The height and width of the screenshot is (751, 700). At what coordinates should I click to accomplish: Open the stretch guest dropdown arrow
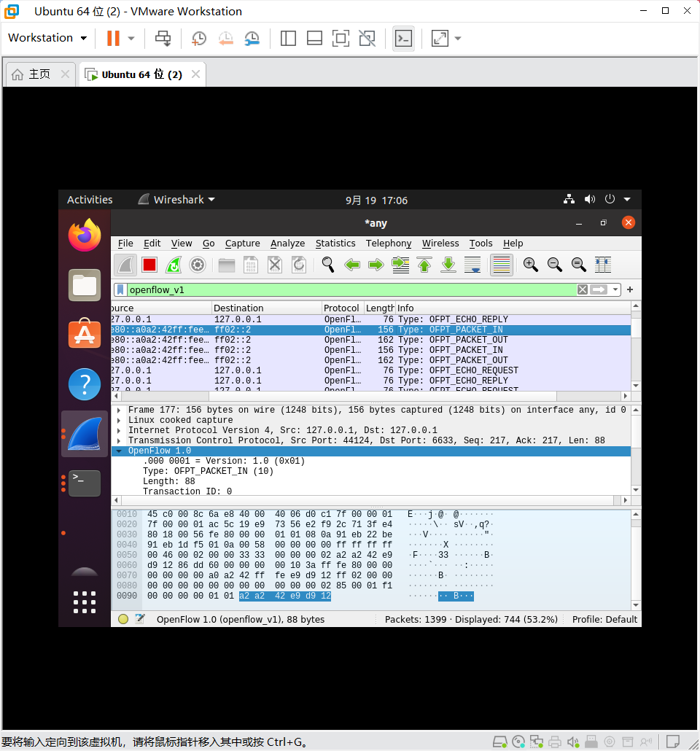point(458,39)
